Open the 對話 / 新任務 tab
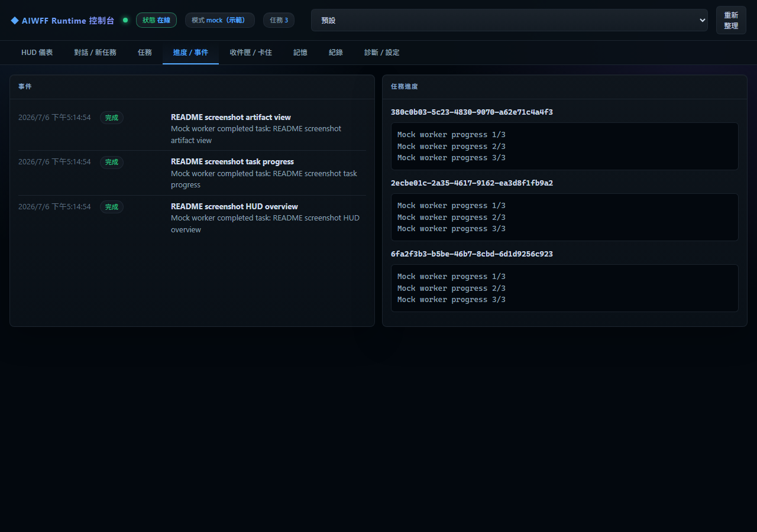Viewport: 757px width, 532px height. coord(95,53)
